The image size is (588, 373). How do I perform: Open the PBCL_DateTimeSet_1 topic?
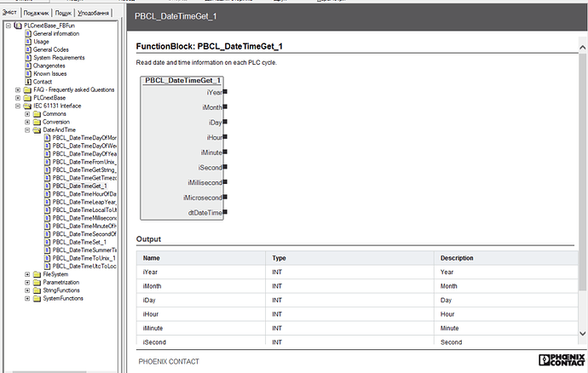(79, 242)
